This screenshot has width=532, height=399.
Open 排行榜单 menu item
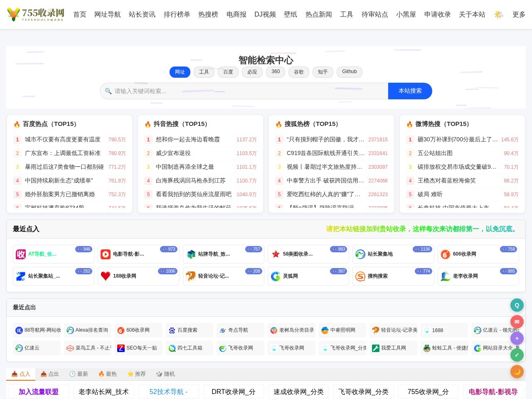point(177,15)
